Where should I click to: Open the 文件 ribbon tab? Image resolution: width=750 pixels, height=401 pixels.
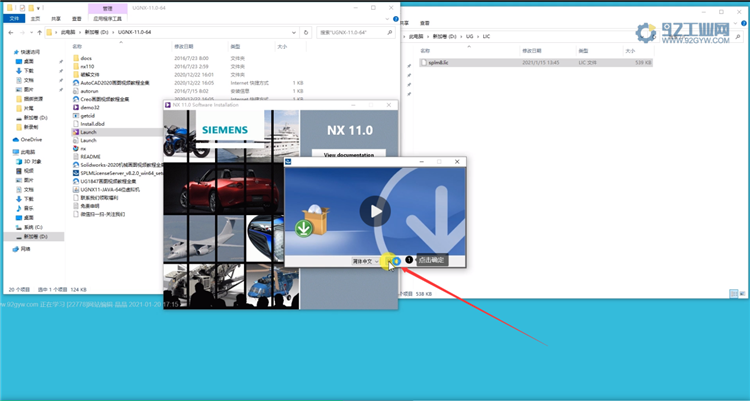point(14,19)
